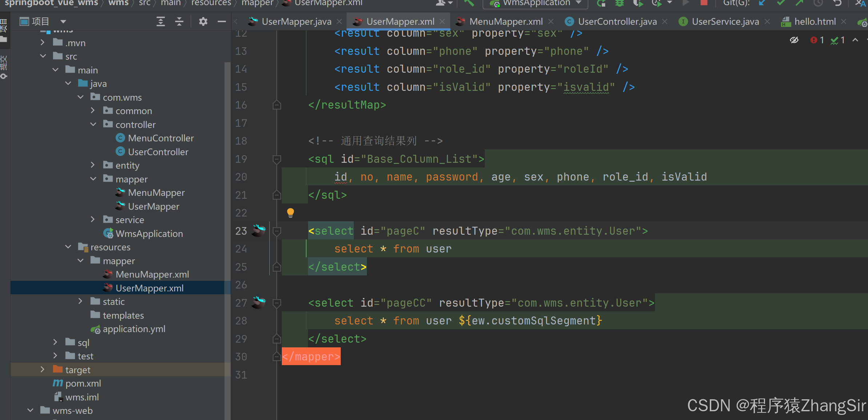Close the UserMapper.xml tab
This screenshot has width=868, height=420.
442,21
